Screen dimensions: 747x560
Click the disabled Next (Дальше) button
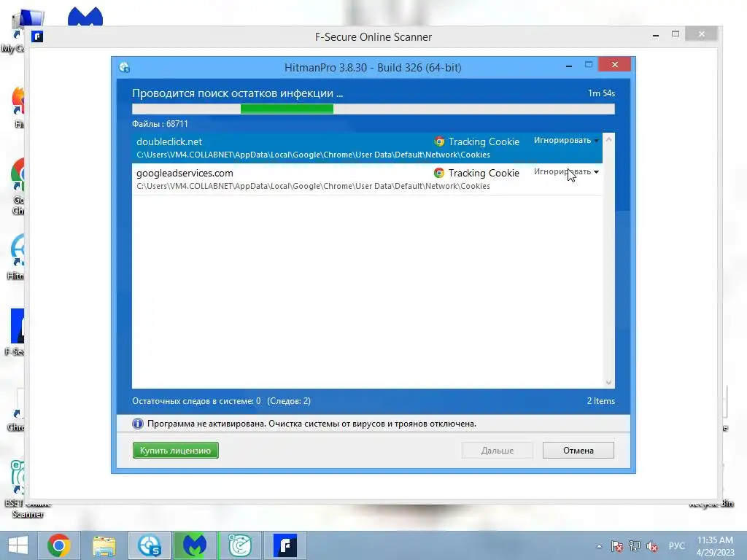(497, 451)
